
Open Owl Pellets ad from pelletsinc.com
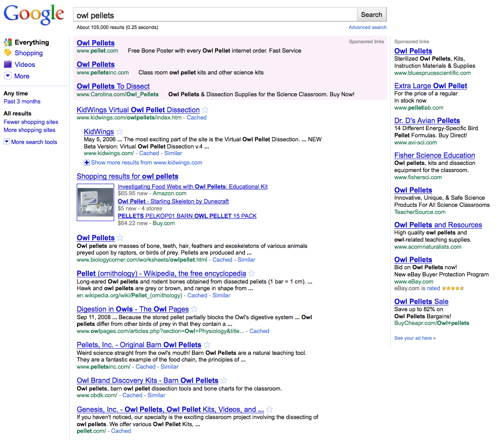point(95,64)
